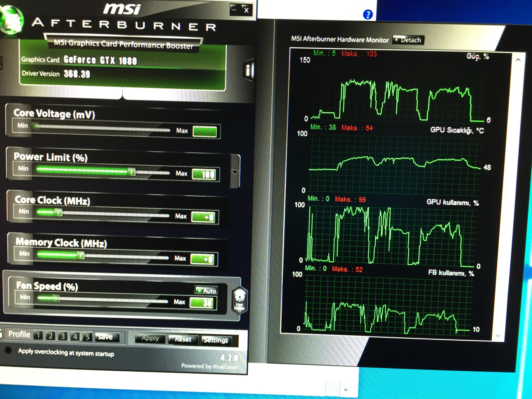Expand the Power Limit dropdown arrow
Viewport: 532px width, 399px height.
235,172
